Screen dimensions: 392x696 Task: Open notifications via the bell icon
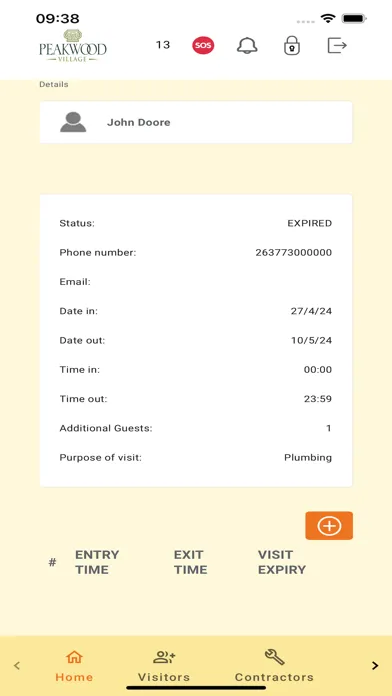click(x=247, y=45)
